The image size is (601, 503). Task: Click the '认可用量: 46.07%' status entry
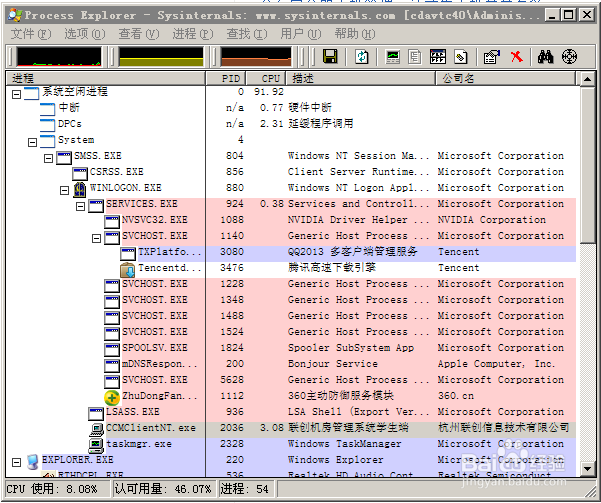tap(165, 490)
